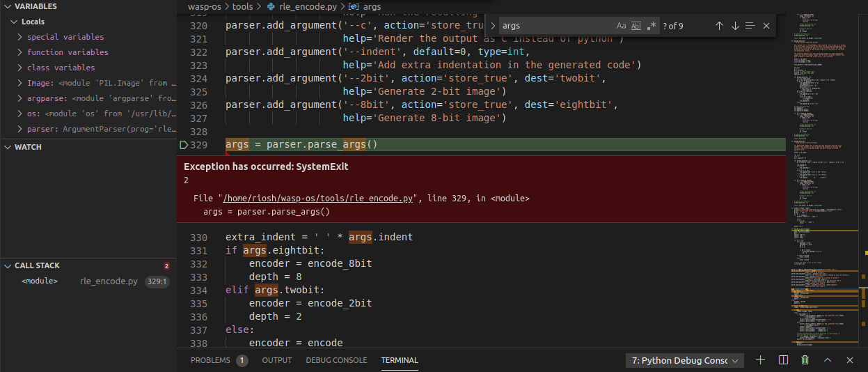Click Find in Selection icon
This screenshot has height=372, width=868.
tap(750, 26)
